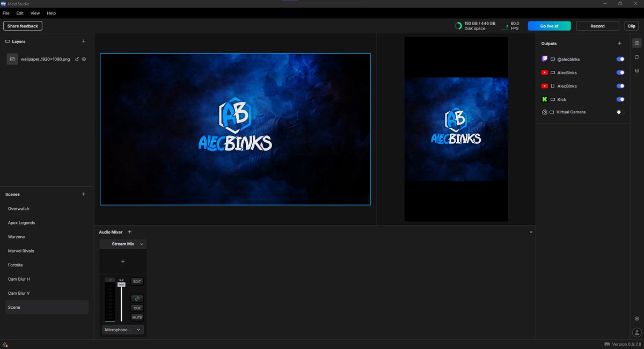Open the user account profile icon
The height and width of the screenshot is (349, 644).
click(637, 333)
